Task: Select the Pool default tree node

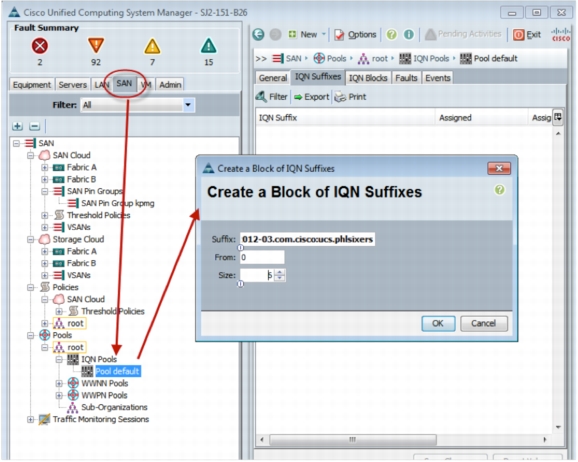Action: coord(117,371)
